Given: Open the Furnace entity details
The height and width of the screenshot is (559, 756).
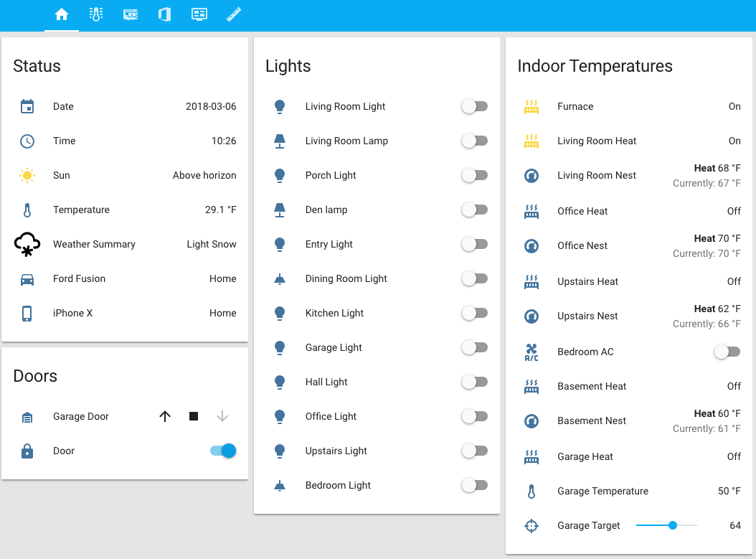Looking at the screenshot, I should [x=575, y=107].
